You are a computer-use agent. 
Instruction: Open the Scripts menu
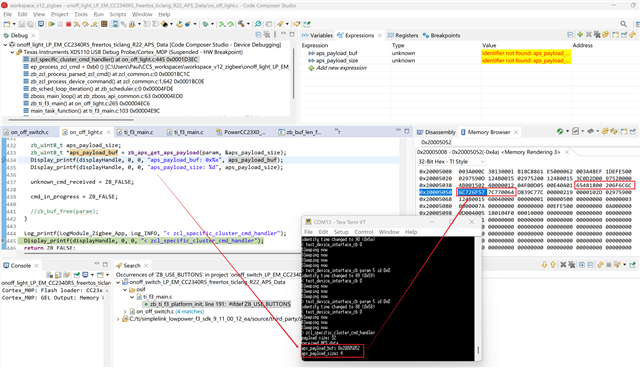(x=118, y=14)
